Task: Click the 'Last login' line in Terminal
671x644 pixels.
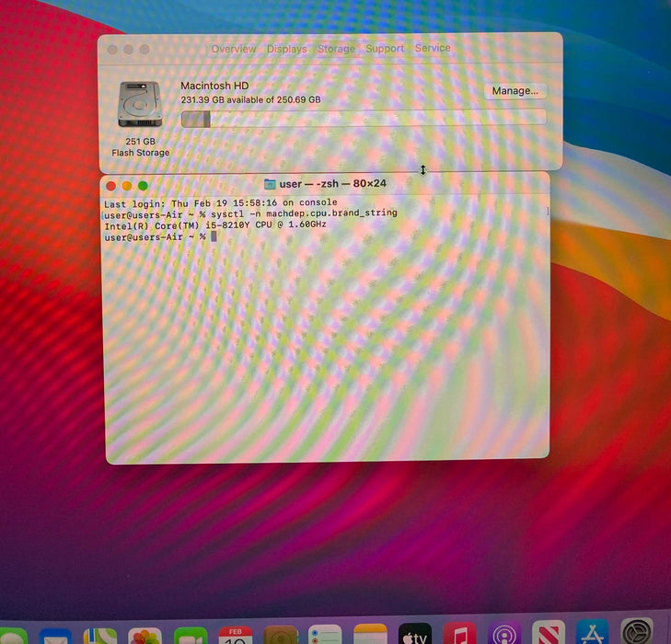Action: tap(220, 203)
